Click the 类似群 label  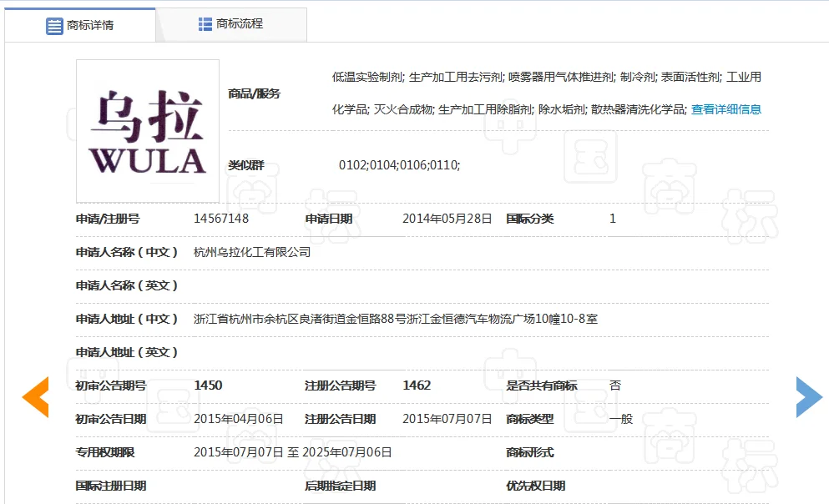[245, 165]
